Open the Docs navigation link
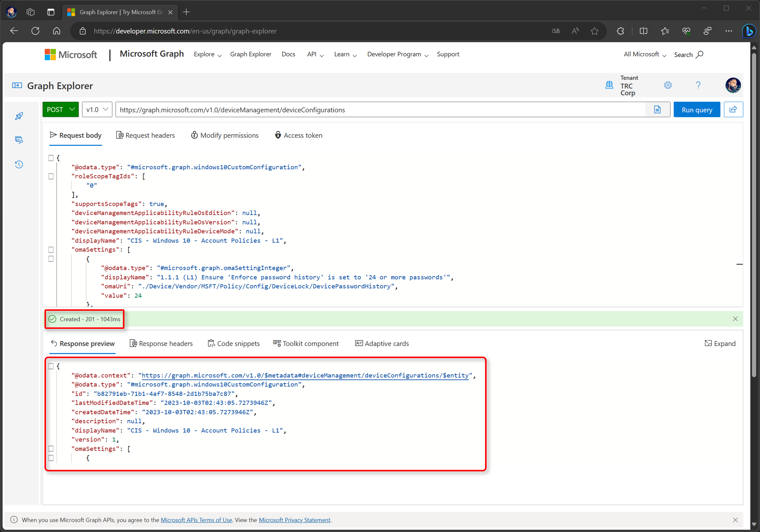The height and width of the screenshot is (532, 760). point(288,54)
